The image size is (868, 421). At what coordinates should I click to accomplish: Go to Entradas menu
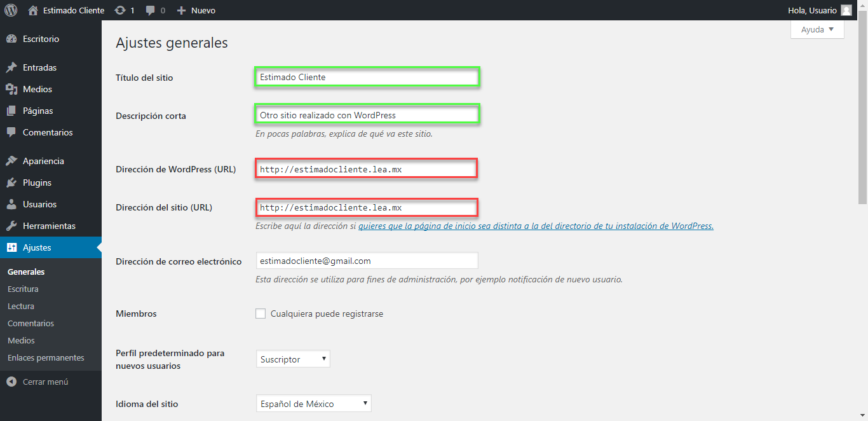(51, 67)
